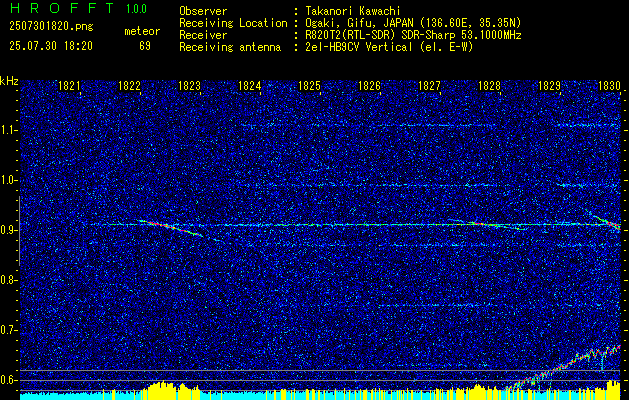Click the Receiving antenna label
Viewport: 629px width, 400px height.
(x=230, y=47)
